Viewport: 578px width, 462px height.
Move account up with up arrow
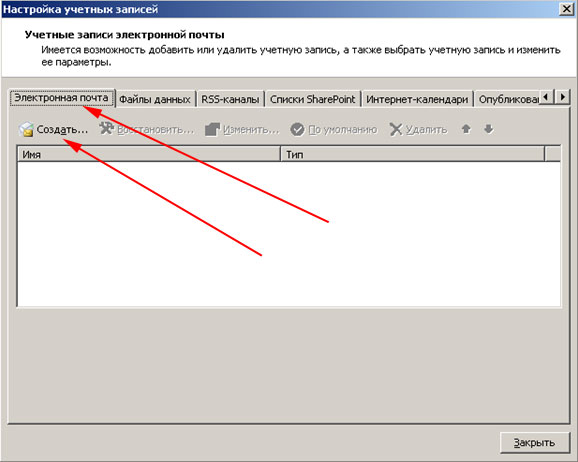(x=466, y=129)
